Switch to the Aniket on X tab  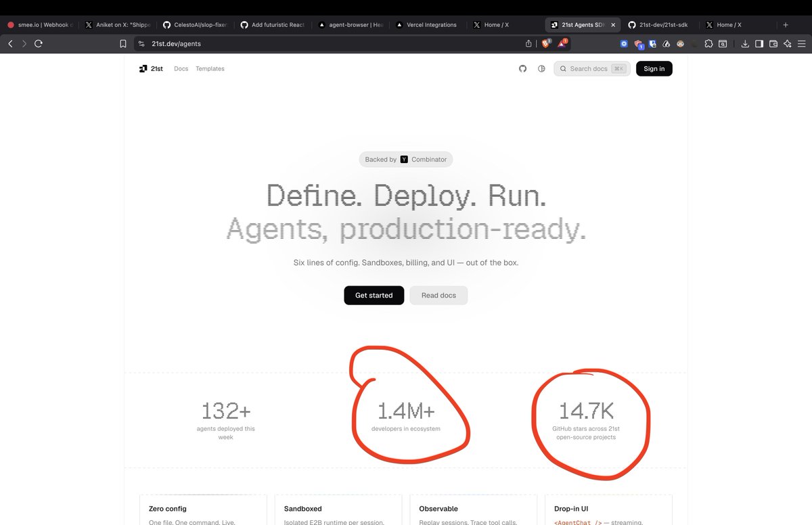[118, 25]
